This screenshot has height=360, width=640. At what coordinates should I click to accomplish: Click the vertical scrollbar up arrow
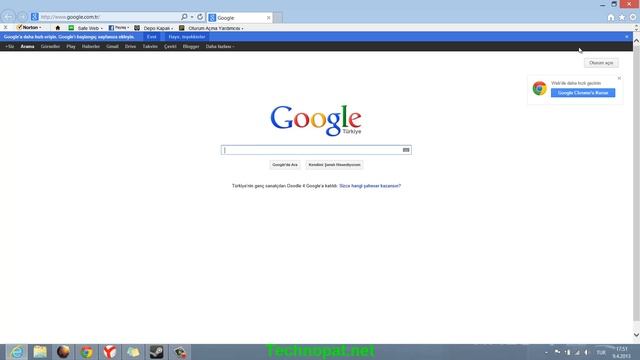coord(636,41)
